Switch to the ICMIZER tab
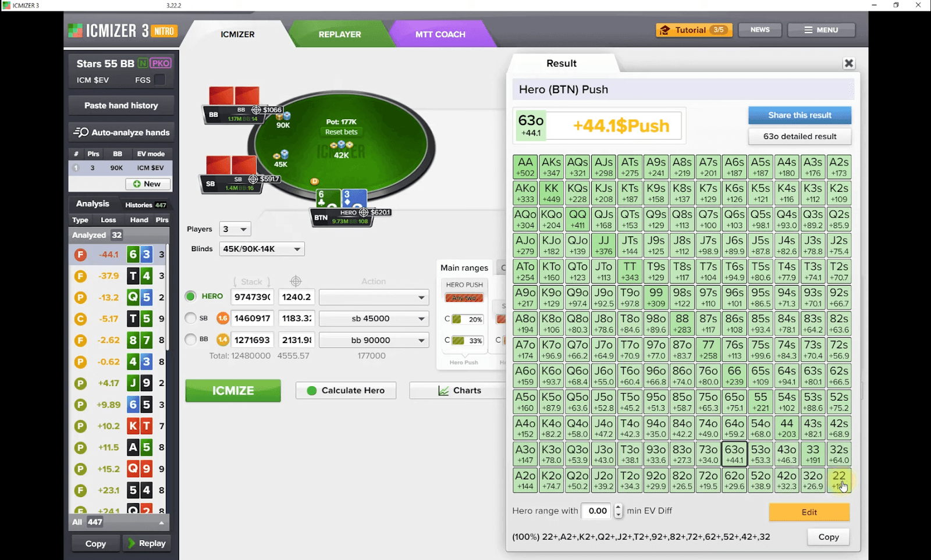Image resolution: width=931 pixels, height=560 pixels. 237,34
